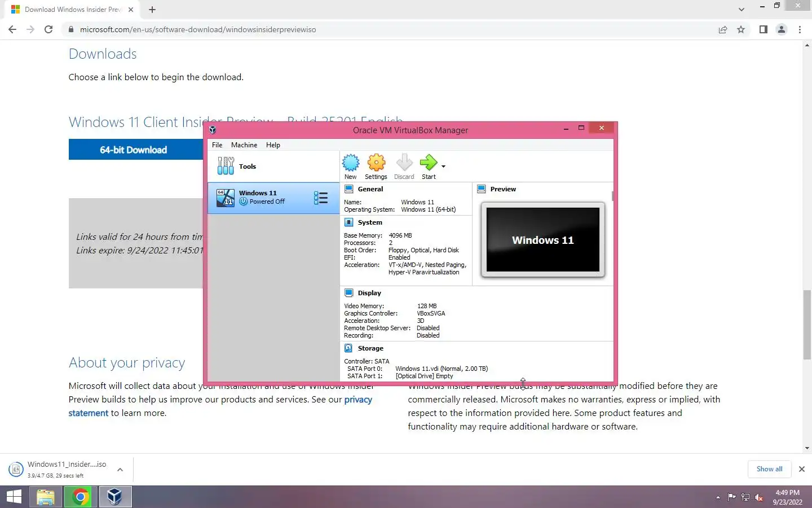
Task: Click VirtualBox icon in the taskbar
Action: pyautogui.click(x=115, y=497)
